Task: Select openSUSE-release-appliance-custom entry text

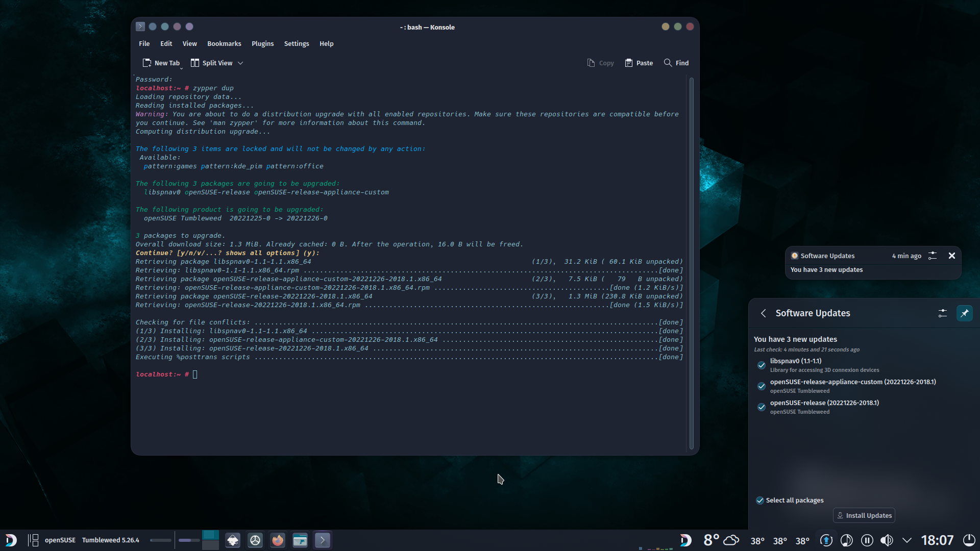Action: (x=852, y=382)
